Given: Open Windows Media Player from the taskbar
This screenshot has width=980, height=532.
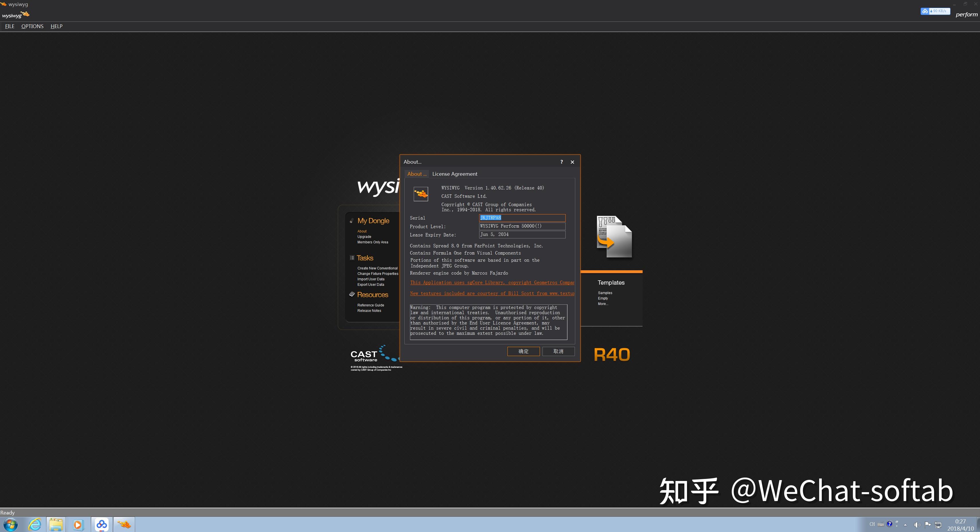Looking at the screenshot, I should point(78,524).
